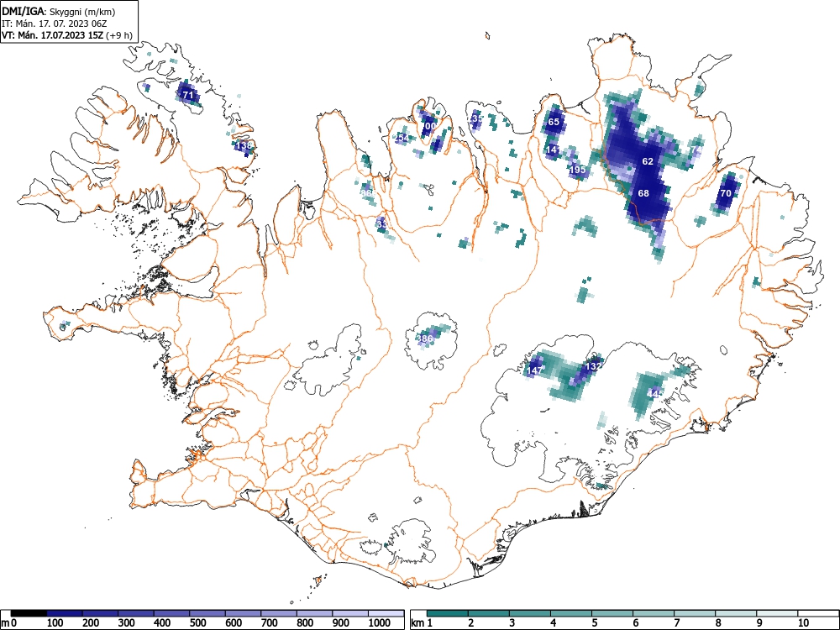Viewport: 840px width, 630px height.
Task: Click the 'km' unit label in the legend
Action: (x=417, y=623)
